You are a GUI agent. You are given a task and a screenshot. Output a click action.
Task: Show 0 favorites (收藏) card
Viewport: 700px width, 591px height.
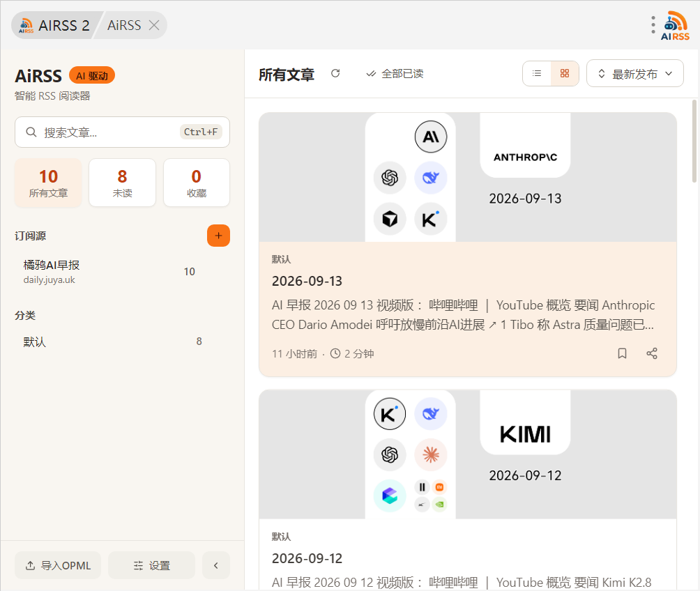[197, 183]
